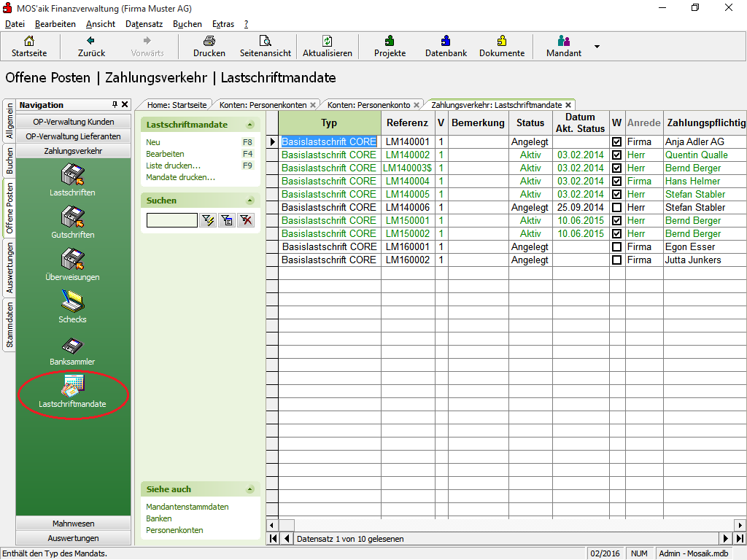The width and height of the screenshot is (747, 560).
Task: Switch to Konten: Personenkonten tab
Action: point(263,105)
